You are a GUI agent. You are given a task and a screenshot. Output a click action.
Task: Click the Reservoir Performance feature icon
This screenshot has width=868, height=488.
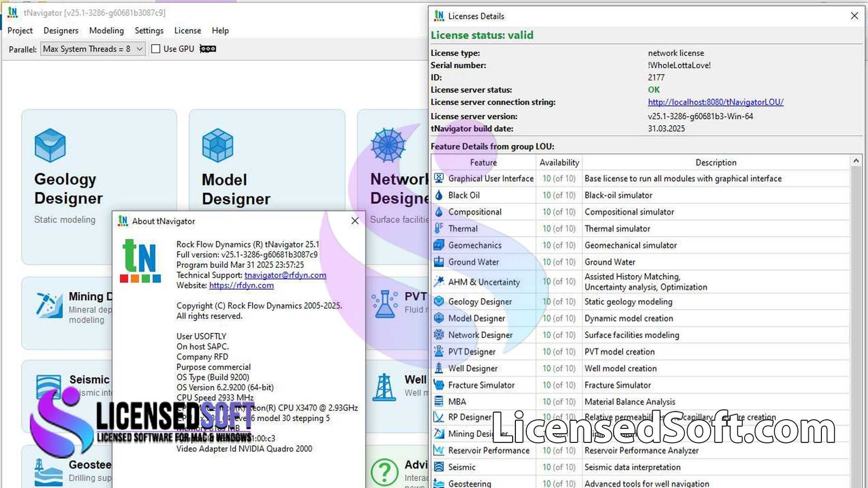[x=439, y=450]
